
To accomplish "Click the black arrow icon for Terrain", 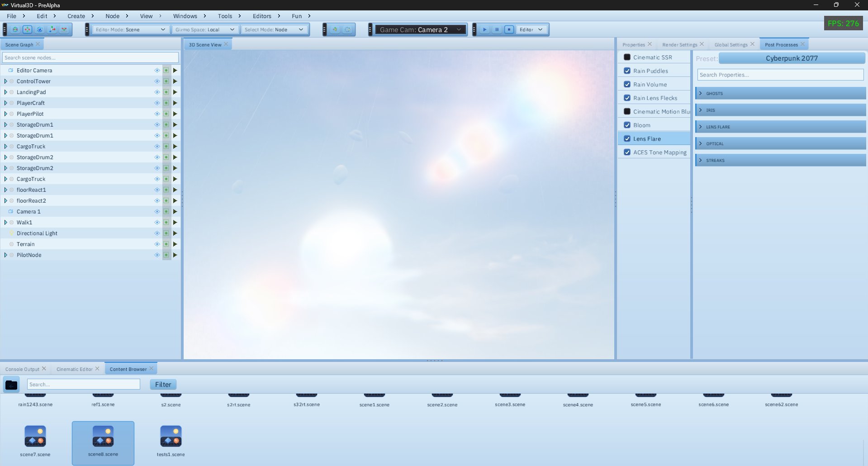I will tap(175, 244).
